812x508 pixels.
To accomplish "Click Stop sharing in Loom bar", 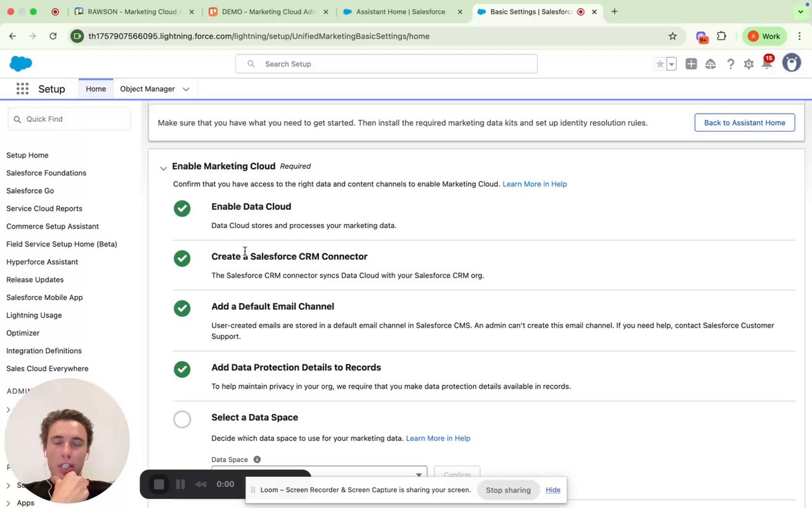I will click(508, 490).
